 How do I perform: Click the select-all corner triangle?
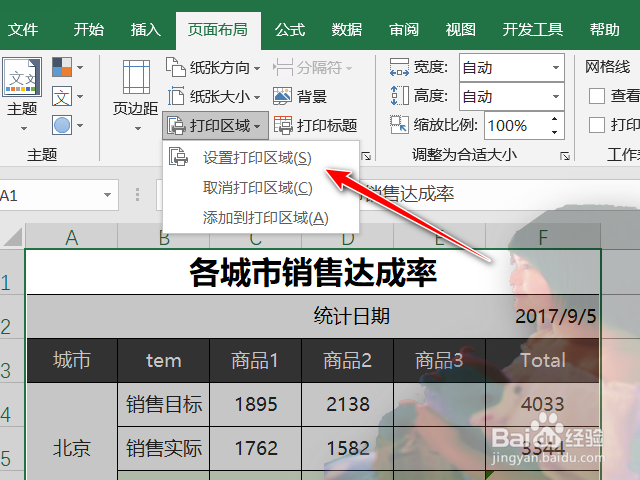click(13, 237)
